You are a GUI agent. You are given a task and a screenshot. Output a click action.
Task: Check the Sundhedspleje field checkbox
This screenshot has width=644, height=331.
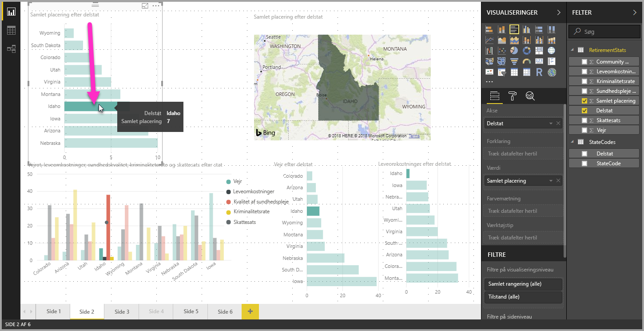[x=584, y=91]
